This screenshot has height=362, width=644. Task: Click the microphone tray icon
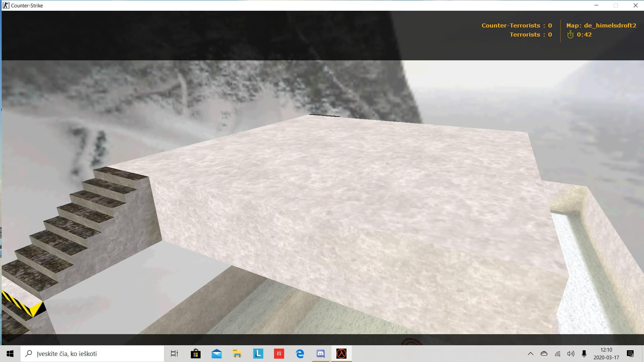tap(584, 354)
